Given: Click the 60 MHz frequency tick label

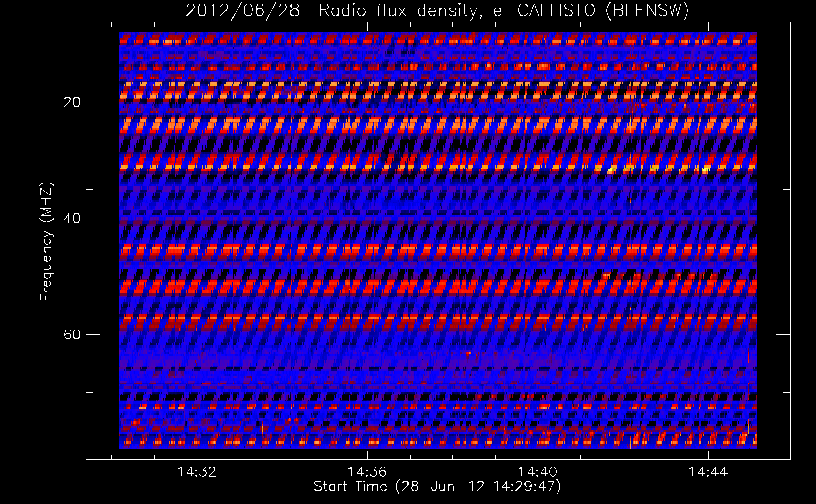Looking at the screenshot, I should 73,334.
